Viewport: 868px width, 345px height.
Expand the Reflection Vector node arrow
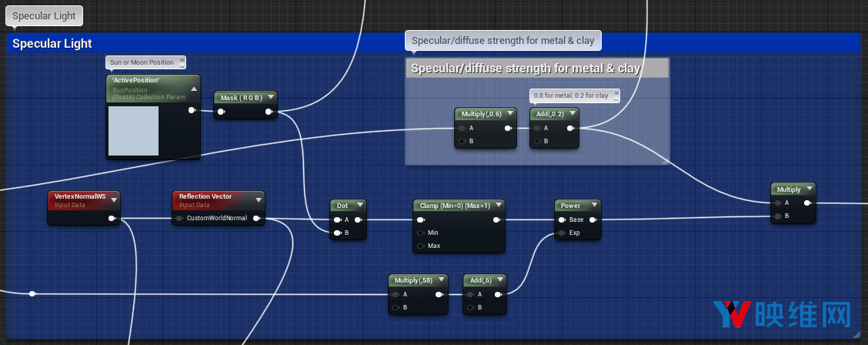258,200
